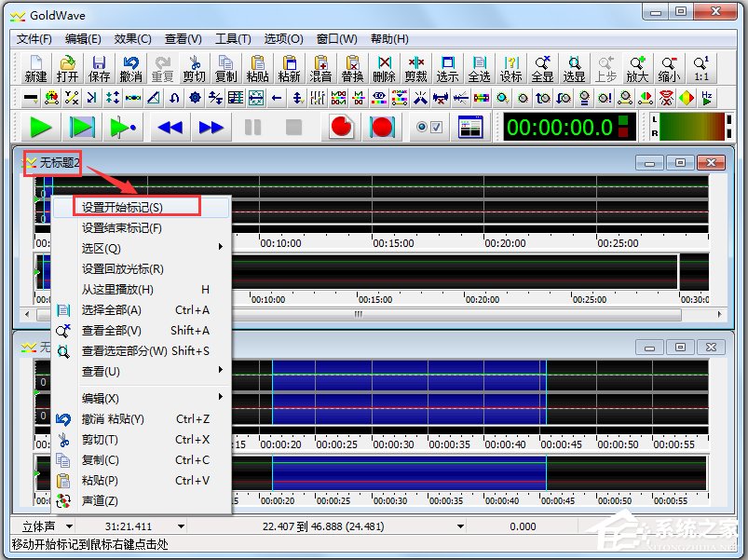
Task: Click the 剪裁 trim toolbar icon
Action: pos(415,68)
